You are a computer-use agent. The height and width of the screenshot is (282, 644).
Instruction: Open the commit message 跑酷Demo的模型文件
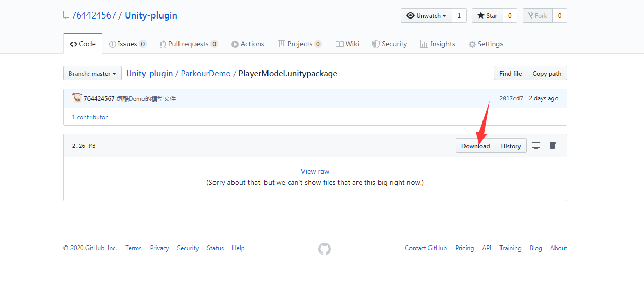146,99
